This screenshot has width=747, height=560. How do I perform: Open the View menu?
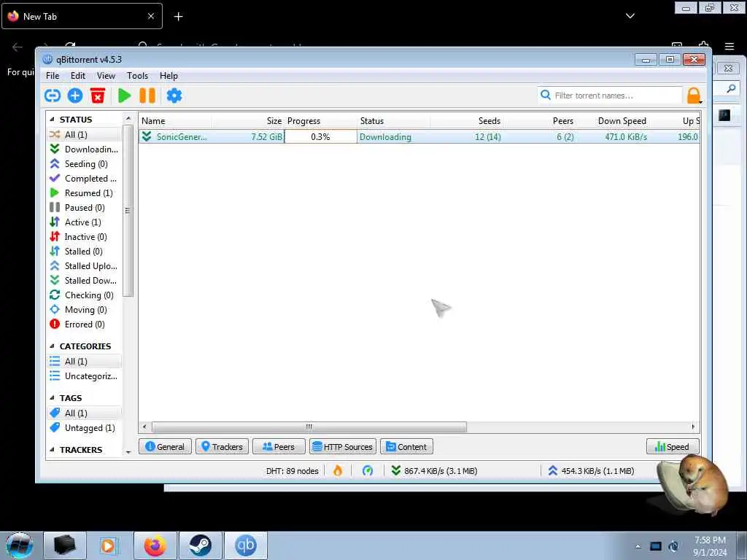pyautogui.click(x=106, y=76)
